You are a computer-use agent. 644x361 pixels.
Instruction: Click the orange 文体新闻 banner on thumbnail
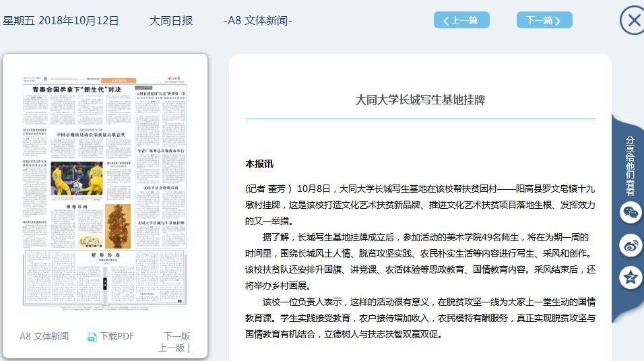coord(119,81)
